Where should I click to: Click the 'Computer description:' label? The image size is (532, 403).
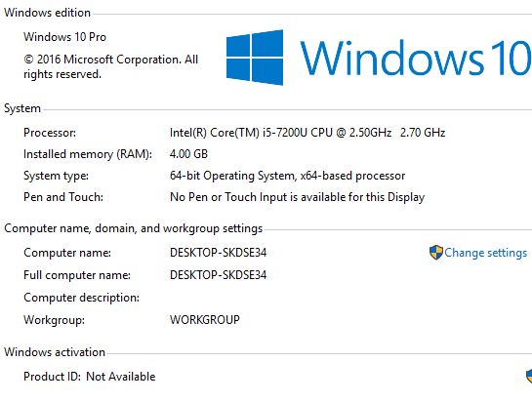pyautogui.click(x=81, y=298)
